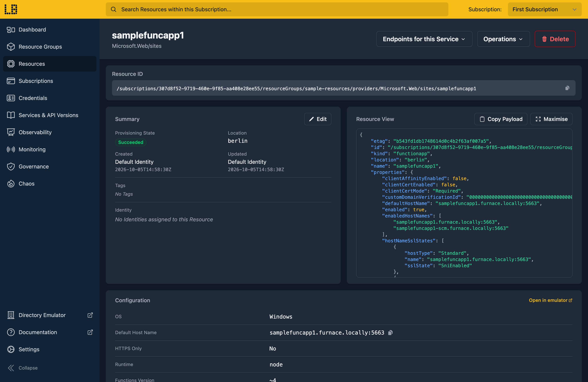Click the berlin Location value in Summary

[x=237, y=141]
